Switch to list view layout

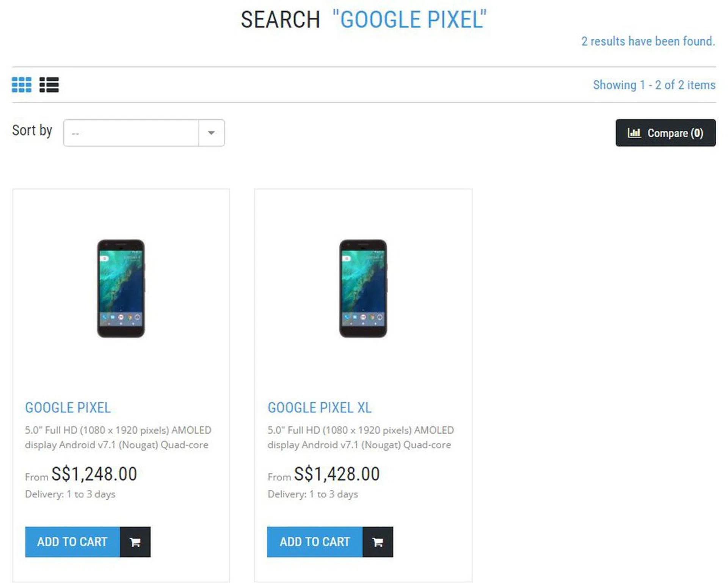49,85
